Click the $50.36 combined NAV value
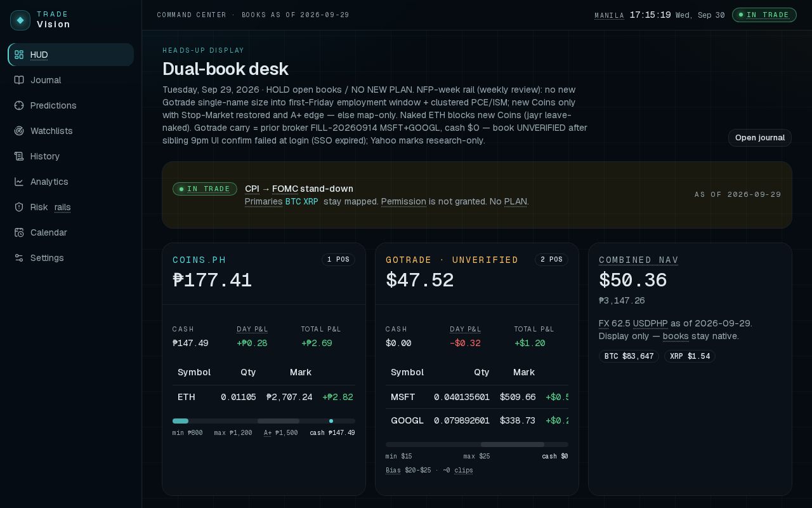The image size is (812, 508). [x=633, y=280]
